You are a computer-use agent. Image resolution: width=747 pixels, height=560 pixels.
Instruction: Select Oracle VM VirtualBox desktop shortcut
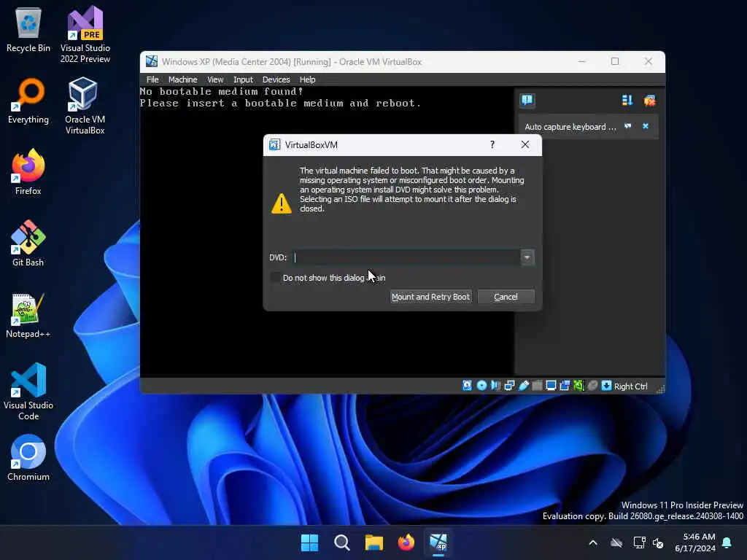click(85, 106)
